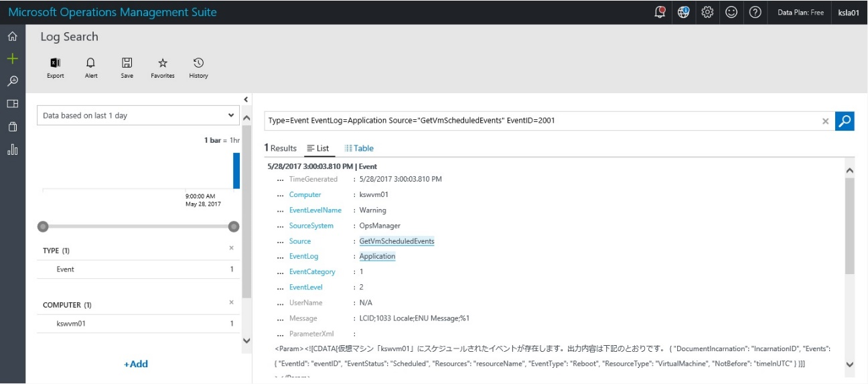Open settings gear in top bar
This screenshot has width=868, height=384.
tap(707, 12)
